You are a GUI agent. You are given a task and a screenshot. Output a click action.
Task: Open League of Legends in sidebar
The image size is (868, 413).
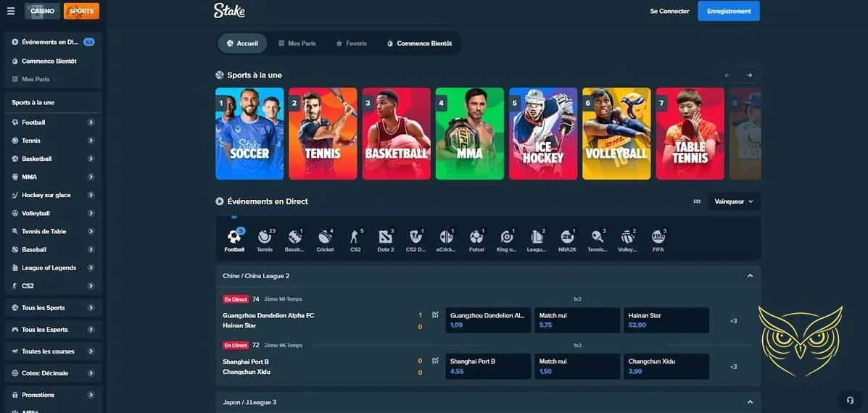click(x=53, y=267)
